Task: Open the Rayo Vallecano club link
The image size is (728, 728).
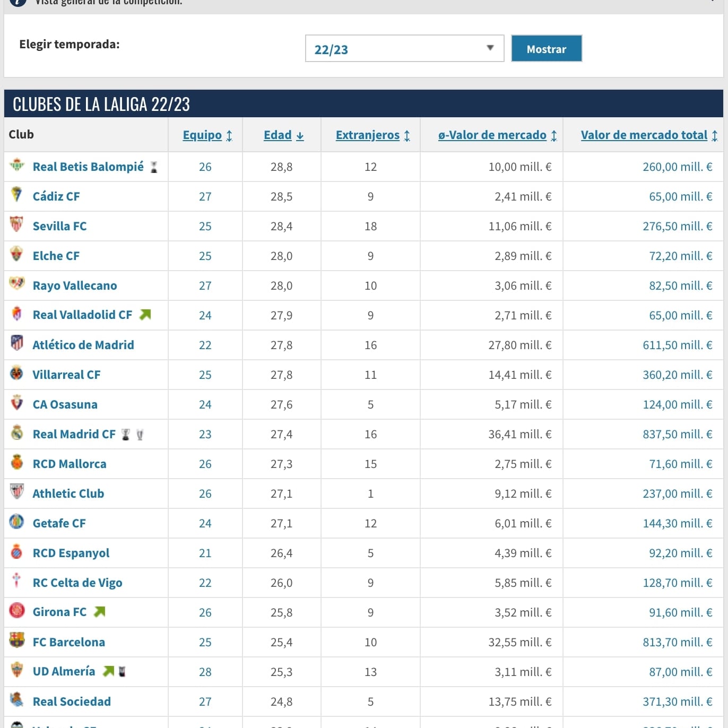Action: tap(75, 285)
